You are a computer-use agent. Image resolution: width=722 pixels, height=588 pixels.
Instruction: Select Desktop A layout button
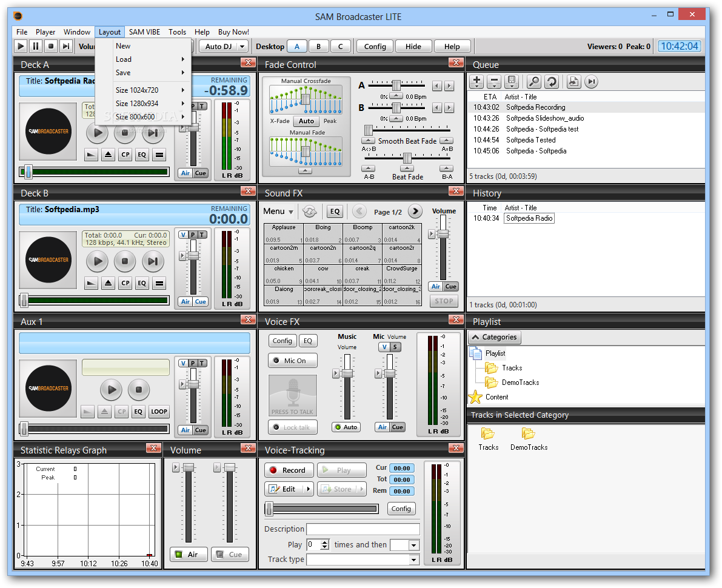[x=297, y=47]
